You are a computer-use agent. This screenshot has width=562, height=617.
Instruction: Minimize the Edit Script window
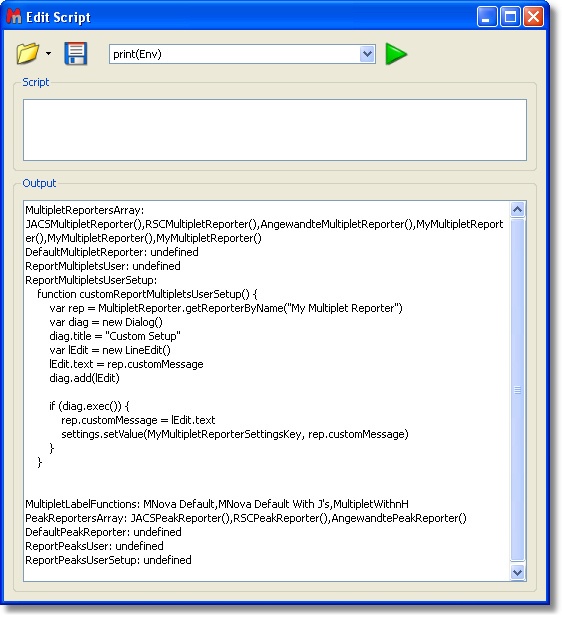487,17
